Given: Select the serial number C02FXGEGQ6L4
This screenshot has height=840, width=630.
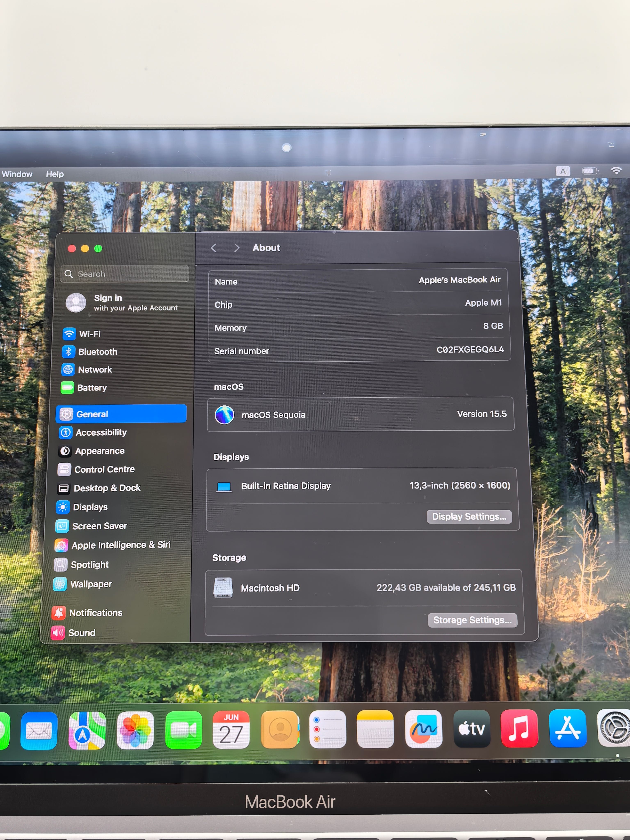Looking at the screenshot, I should [470, 349].
